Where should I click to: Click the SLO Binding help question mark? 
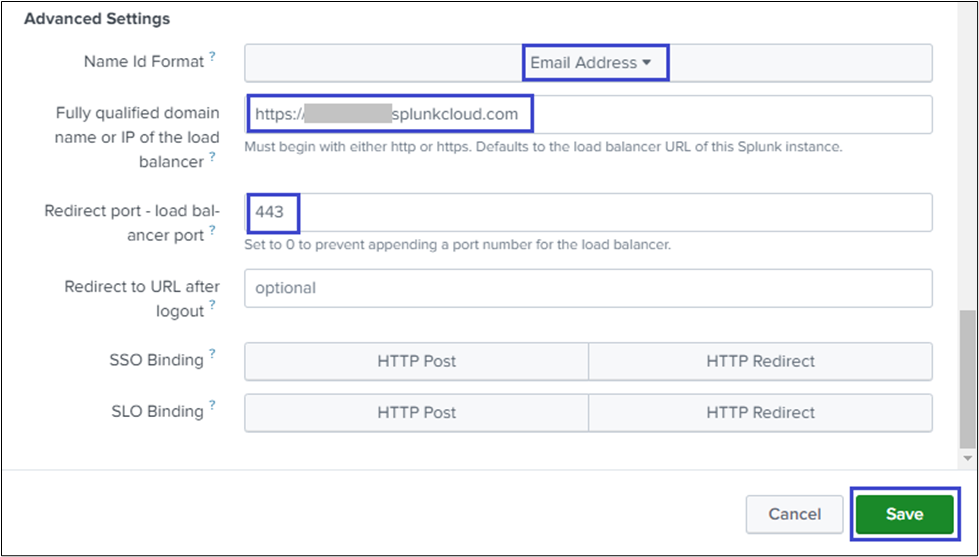(x=212, y=407)
